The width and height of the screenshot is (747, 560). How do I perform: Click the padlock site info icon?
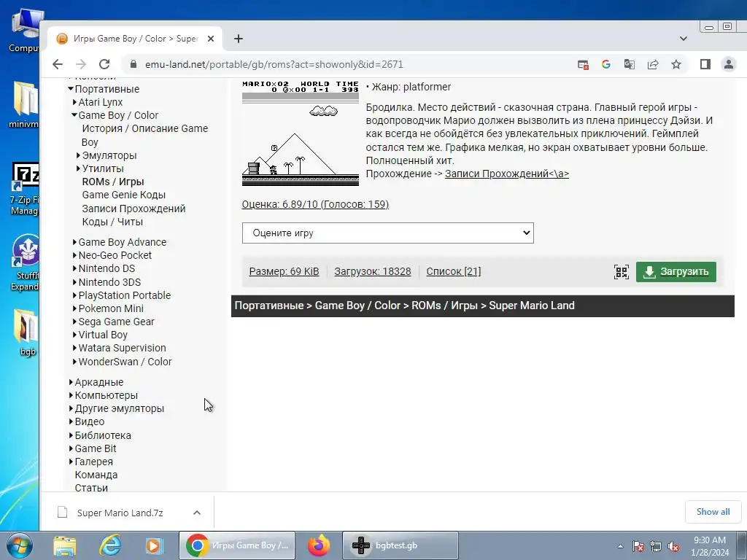pyautogui.click(x=133, y=64)
